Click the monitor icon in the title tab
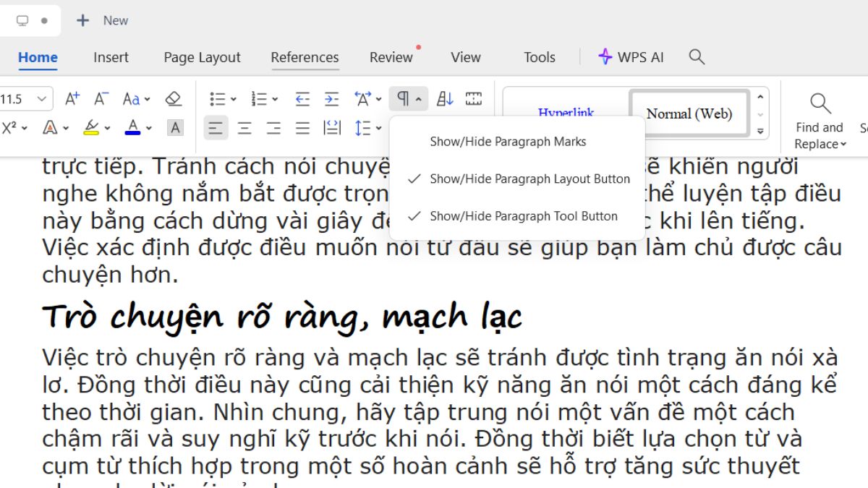The width and height of the screenshot is (868, 488). [22, 21]
